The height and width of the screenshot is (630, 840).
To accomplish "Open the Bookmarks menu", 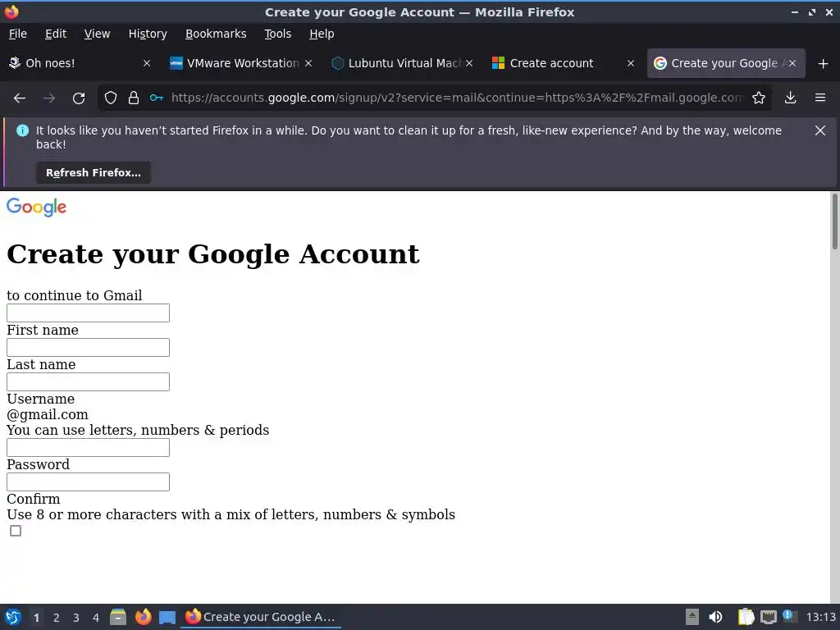I will pyautogui.click(x=216, y=34).
